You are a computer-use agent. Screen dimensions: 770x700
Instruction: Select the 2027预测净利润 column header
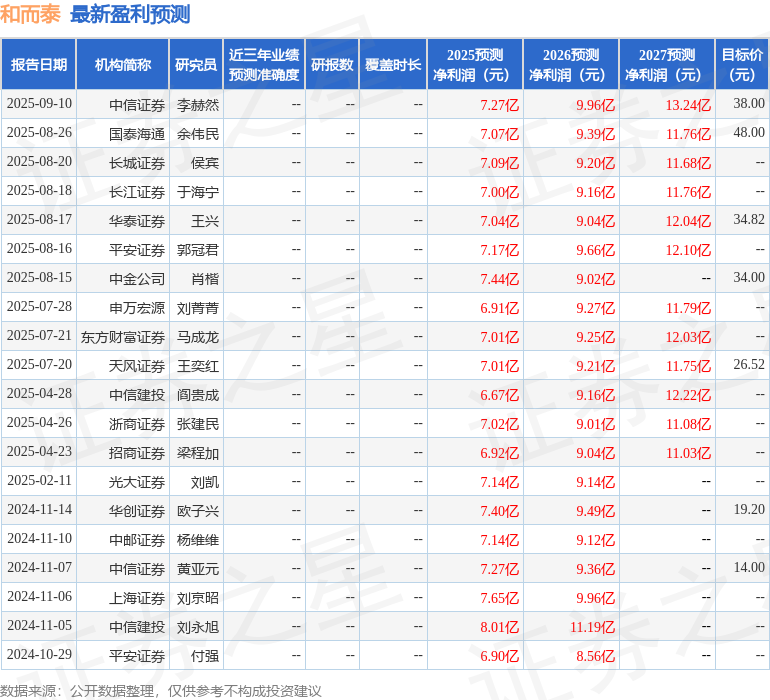pos(667,64)
